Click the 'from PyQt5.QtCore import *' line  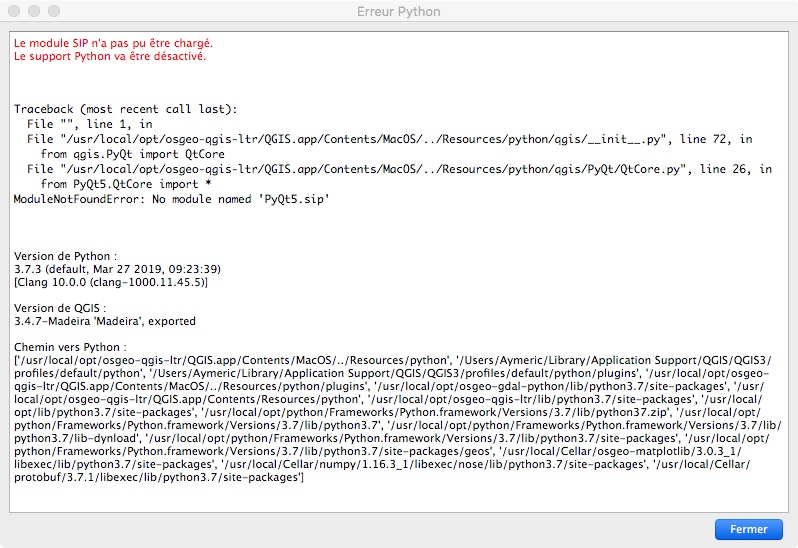(x=126, y=184)
